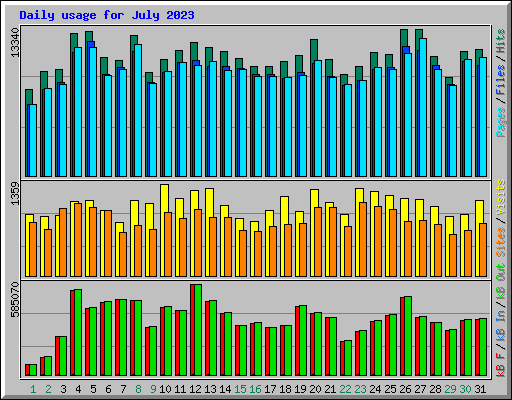Select day label 2 on the x-axis

tap(48, 389)
